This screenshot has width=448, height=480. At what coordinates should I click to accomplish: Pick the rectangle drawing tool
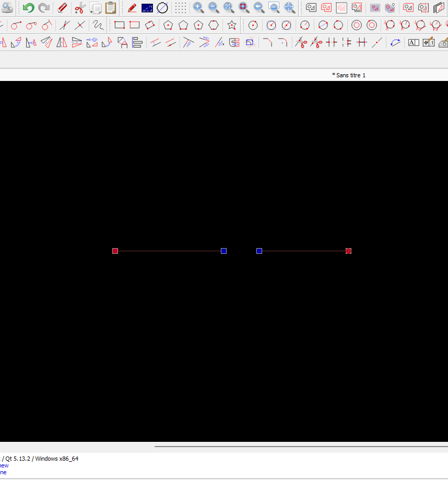120,25
